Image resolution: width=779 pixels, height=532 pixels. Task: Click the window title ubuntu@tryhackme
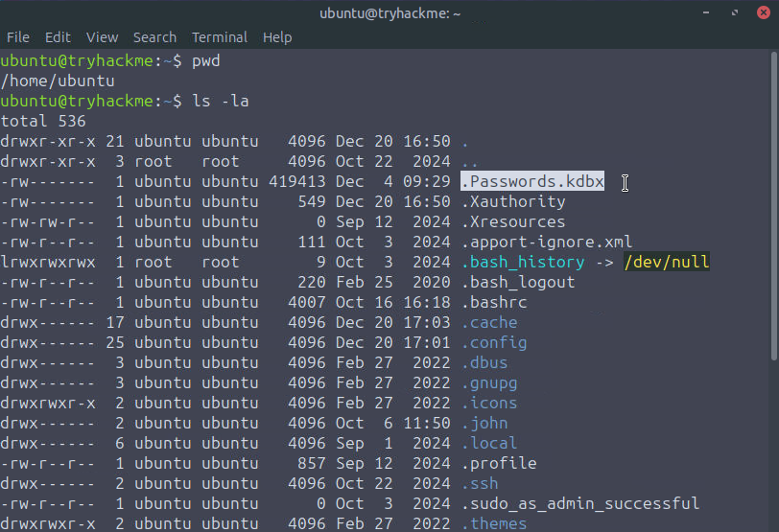point(389,13)
